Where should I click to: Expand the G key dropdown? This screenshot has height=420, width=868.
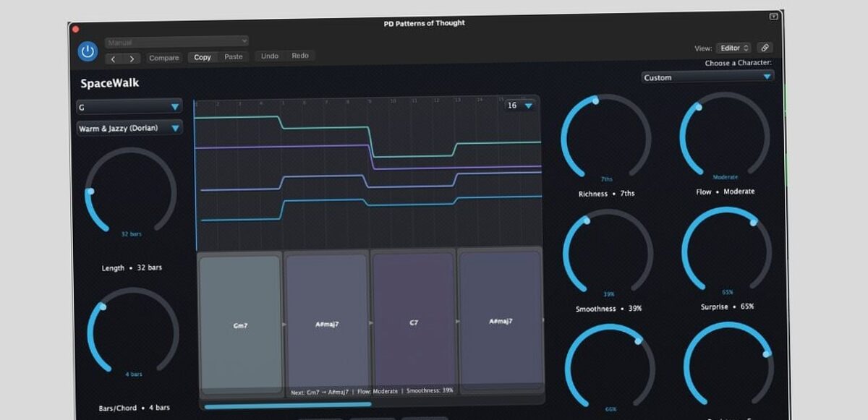[x=129, y=107]
